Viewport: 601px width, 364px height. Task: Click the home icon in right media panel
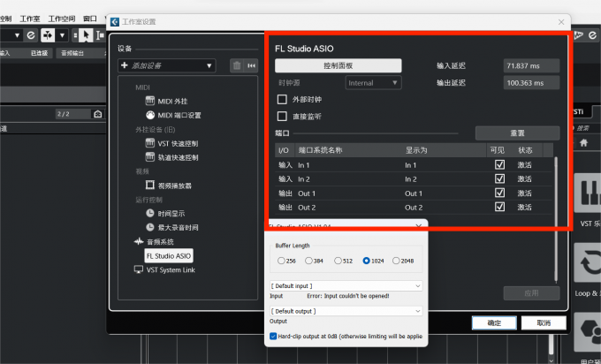pos(583,142)
